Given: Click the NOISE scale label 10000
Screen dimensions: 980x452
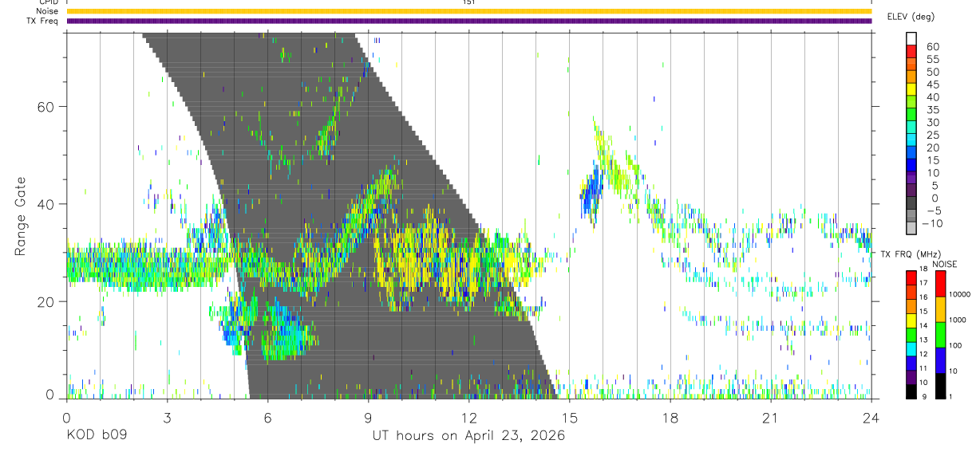Looking at the screenshot, I should pos(958,294).
